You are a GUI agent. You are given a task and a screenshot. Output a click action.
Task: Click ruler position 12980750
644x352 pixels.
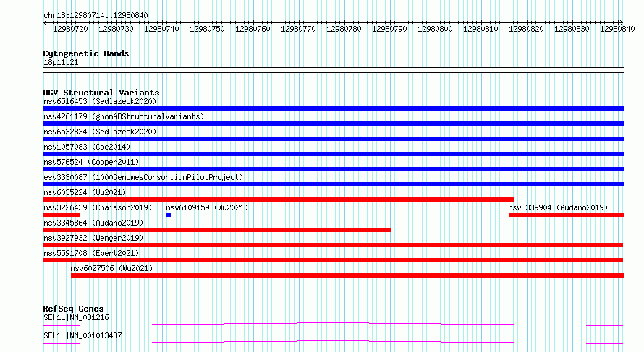tap(207, 29)
